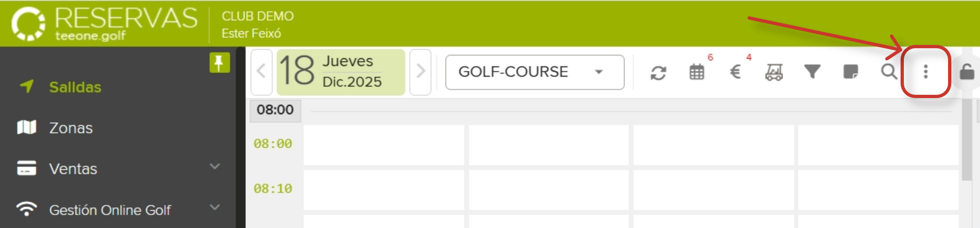This screenshot has width=980, height=228.
Task: Toggle the padlock lock icon
Action: click(967, 72)
